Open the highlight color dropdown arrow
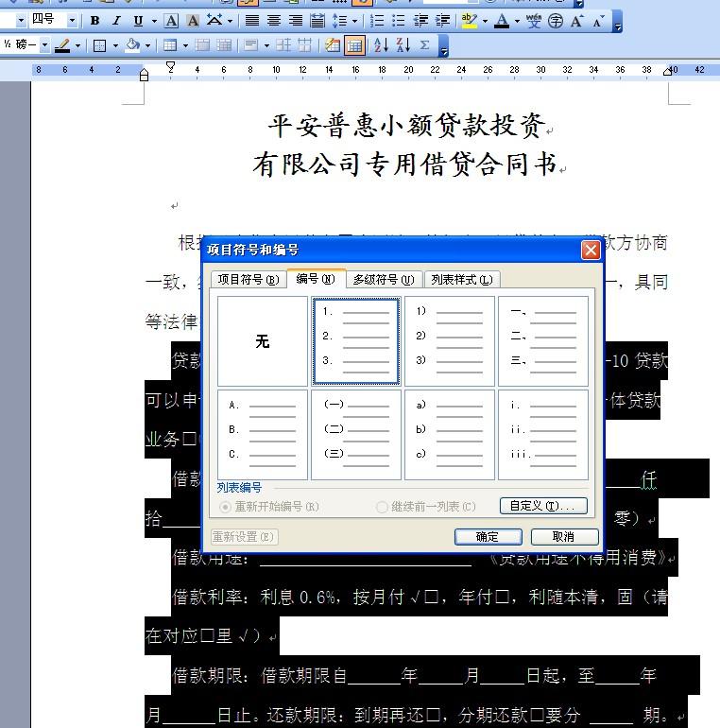720x728 pixels. (x=486, y=21)
